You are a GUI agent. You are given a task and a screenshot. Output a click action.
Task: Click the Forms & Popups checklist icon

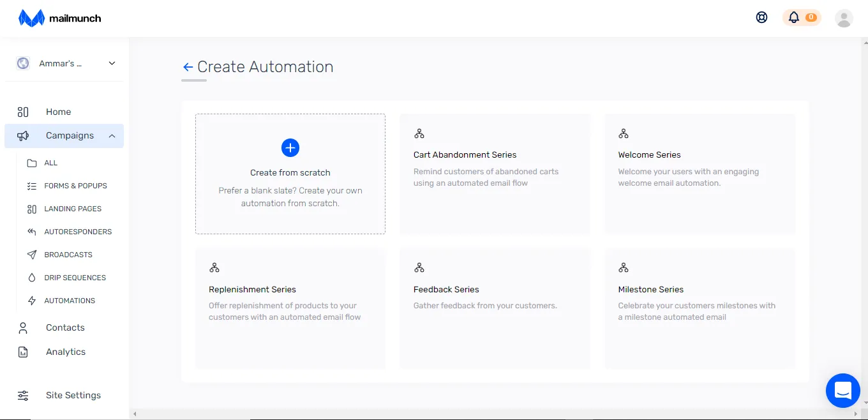coord(32,186)
